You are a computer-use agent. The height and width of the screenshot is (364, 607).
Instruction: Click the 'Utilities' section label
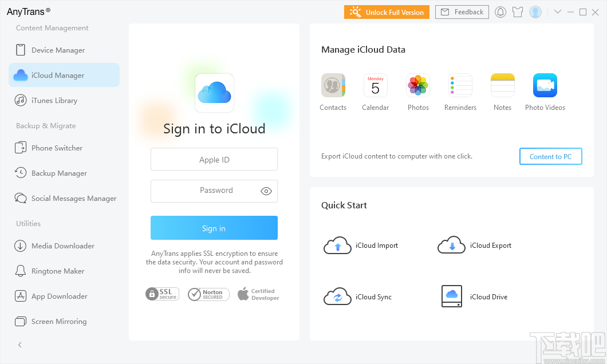click(28, 224)
